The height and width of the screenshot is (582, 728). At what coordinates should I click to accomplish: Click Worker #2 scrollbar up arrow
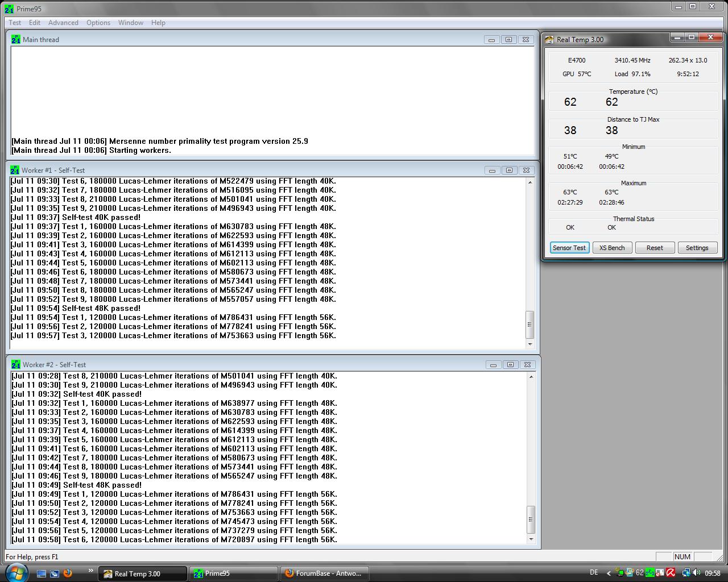pos(531,377)
